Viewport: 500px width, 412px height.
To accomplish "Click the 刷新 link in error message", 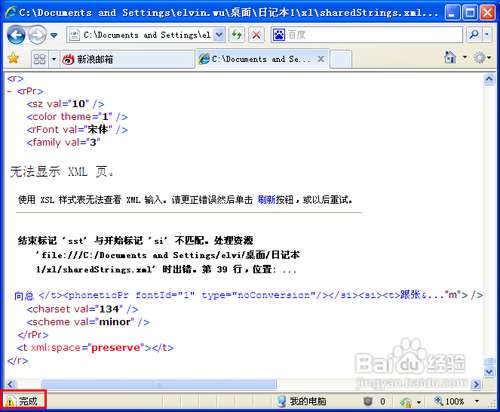I will (x=266, y=200).
